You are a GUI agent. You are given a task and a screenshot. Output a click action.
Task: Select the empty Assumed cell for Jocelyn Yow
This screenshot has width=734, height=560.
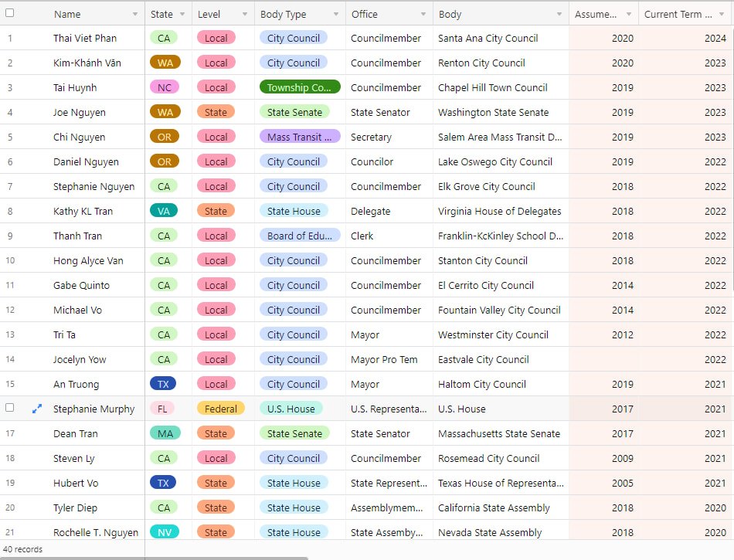[604, 359]
